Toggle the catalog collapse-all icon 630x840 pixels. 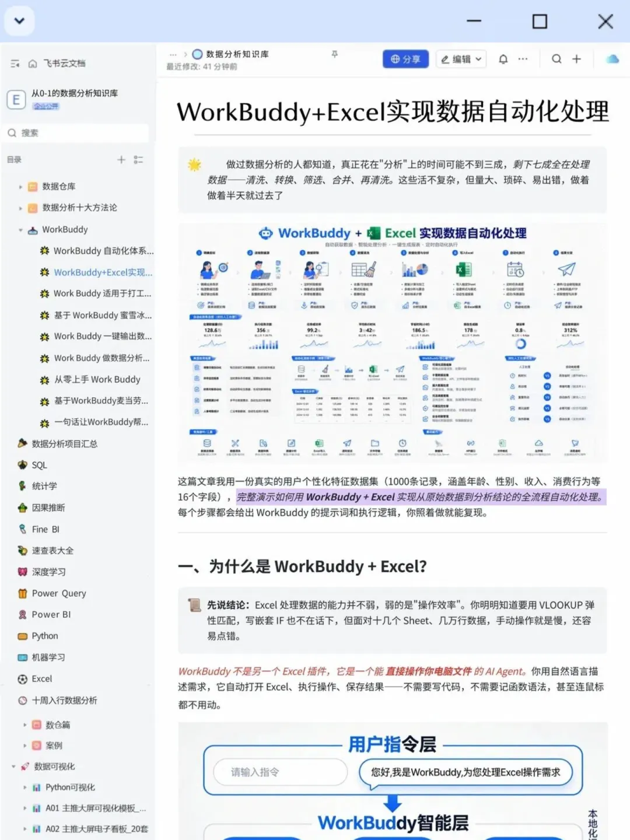click(x=138, y=159)
